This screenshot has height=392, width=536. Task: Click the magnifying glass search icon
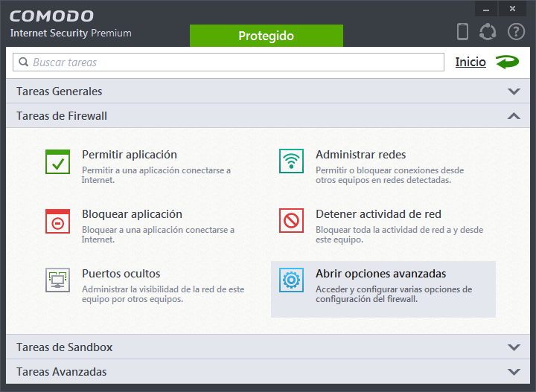[24, 62]
